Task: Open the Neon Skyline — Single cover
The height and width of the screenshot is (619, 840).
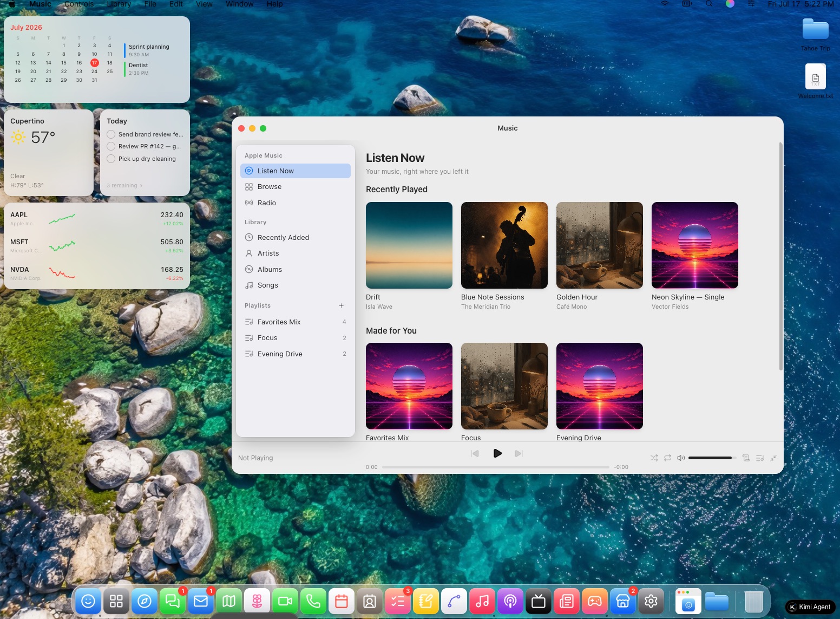Action: [695, 245]
